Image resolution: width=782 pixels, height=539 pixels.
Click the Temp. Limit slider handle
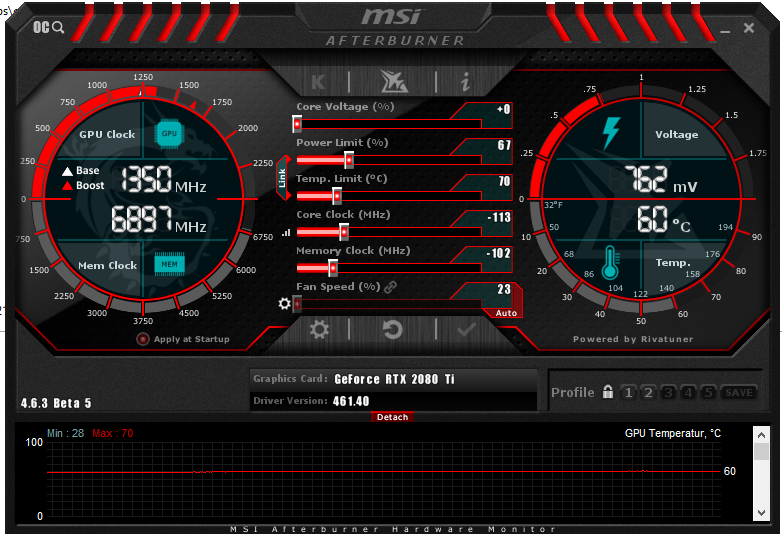point(337,196)
